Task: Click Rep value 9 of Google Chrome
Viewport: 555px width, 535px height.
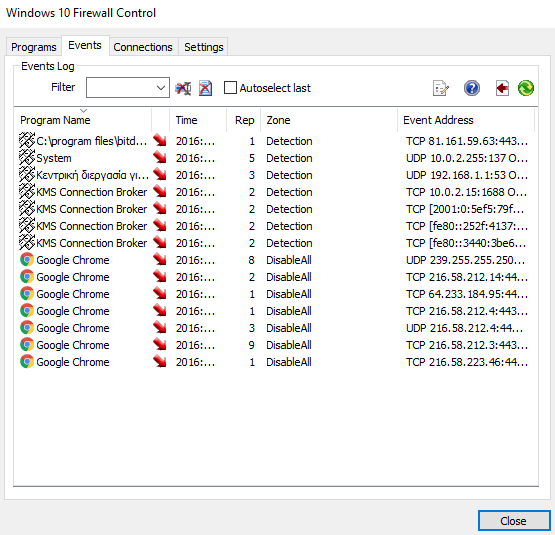Action: pos(251,345)
